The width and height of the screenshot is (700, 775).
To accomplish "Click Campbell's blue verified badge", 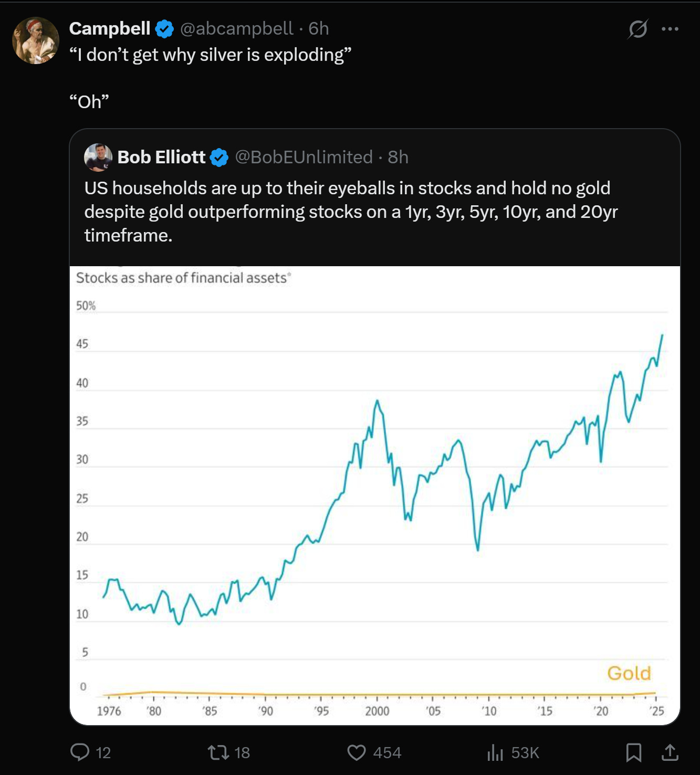I will coord(165,29).
